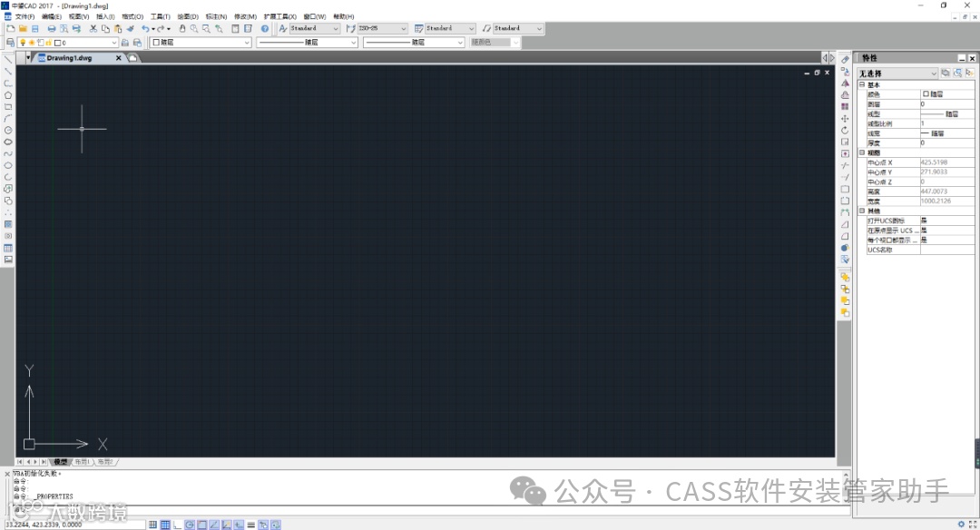The width and height of the screenshot is (980, 530).
Task: Select the Line tool in draw toolbar
Action: [8, 59]
